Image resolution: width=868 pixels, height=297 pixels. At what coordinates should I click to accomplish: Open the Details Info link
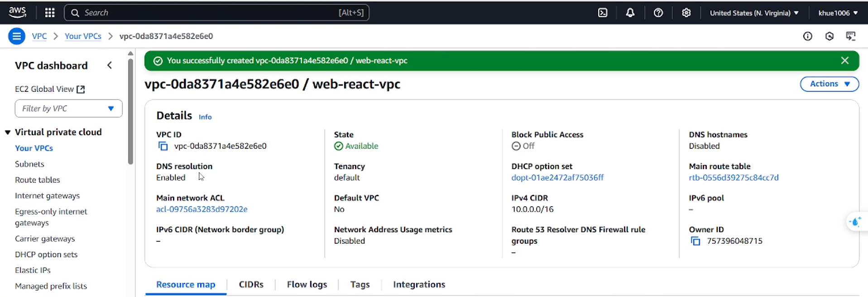coord(205,117)
